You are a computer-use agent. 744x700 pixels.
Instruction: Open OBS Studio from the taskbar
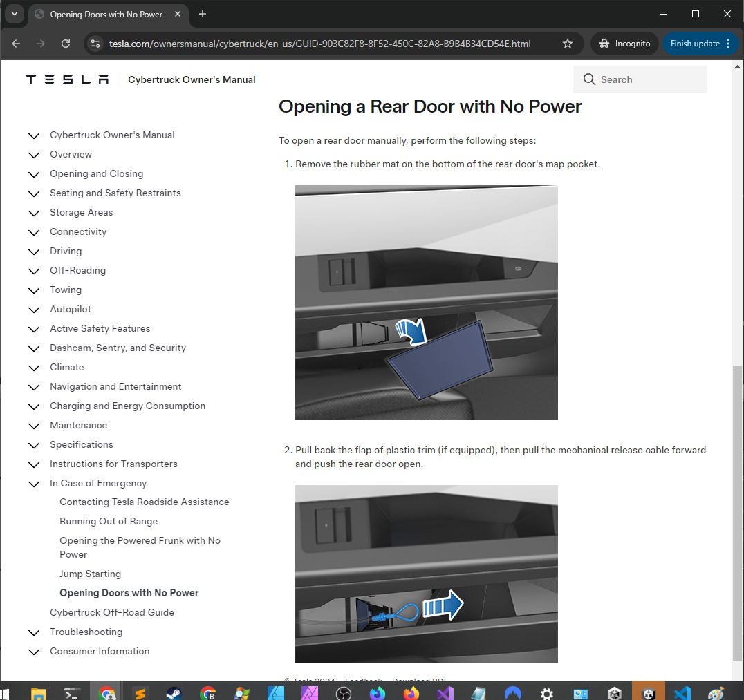pos(343,694)
